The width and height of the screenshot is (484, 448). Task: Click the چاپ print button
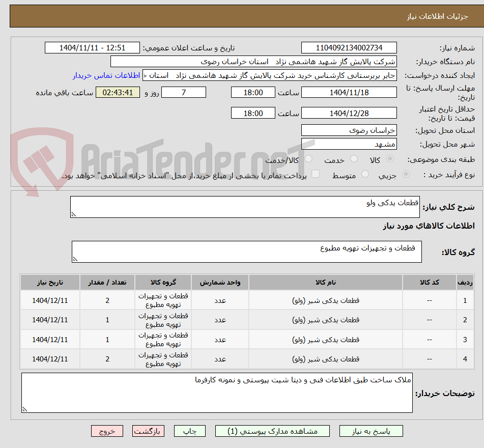[x=189, y=431]
